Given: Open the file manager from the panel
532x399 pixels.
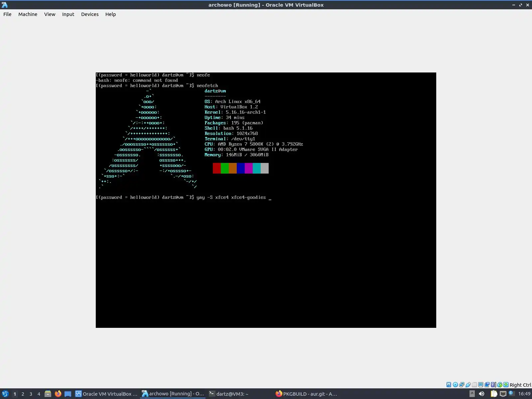Looking at the screenshot, I should (48, 394).
